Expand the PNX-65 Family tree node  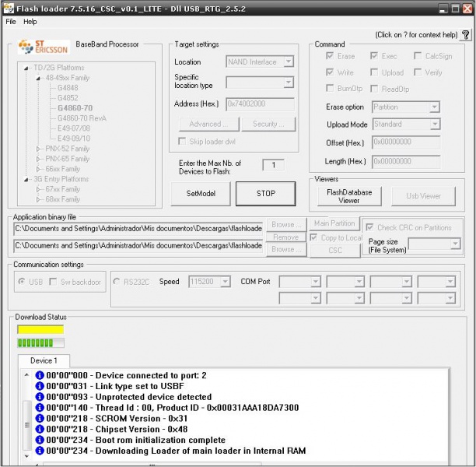[38, 159]
